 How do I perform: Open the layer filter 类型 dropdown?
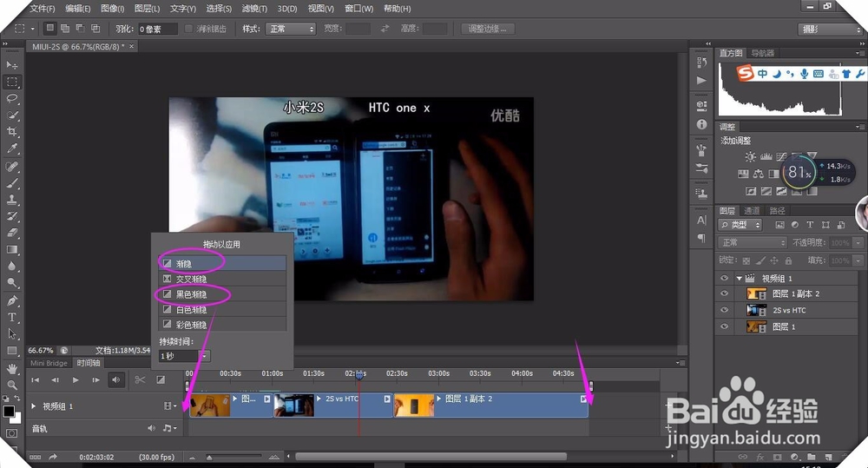(740, 225)
